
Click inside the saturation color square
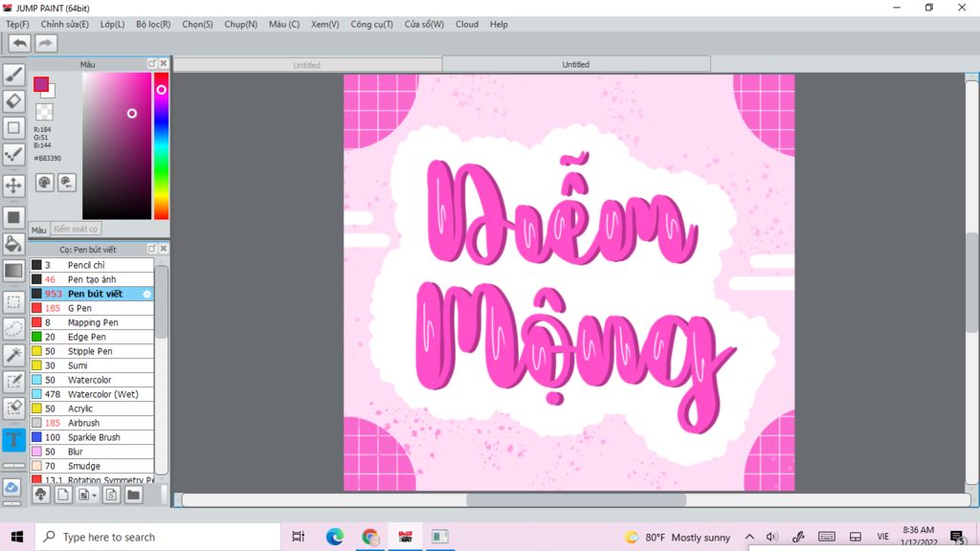pos(117,145)
